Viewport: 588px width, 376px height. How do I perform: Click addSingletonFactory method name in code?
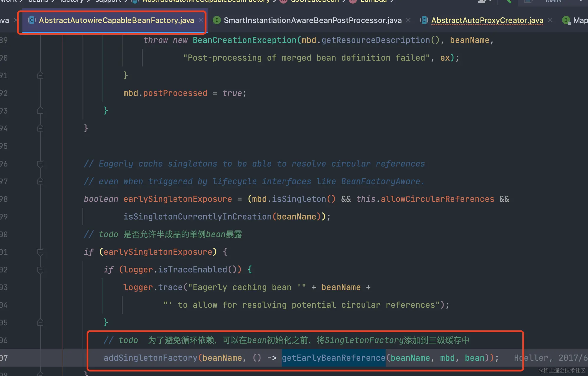tap(150, 358)
